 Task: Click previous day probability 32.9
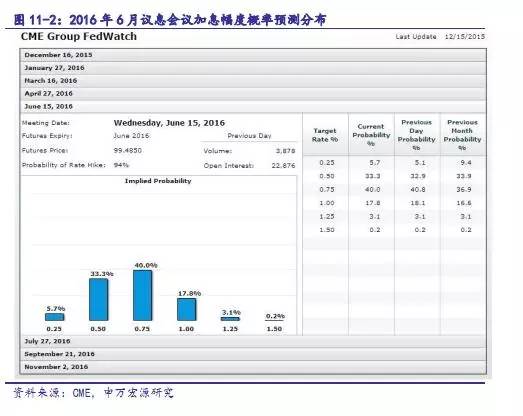click(x=418, y=176)
